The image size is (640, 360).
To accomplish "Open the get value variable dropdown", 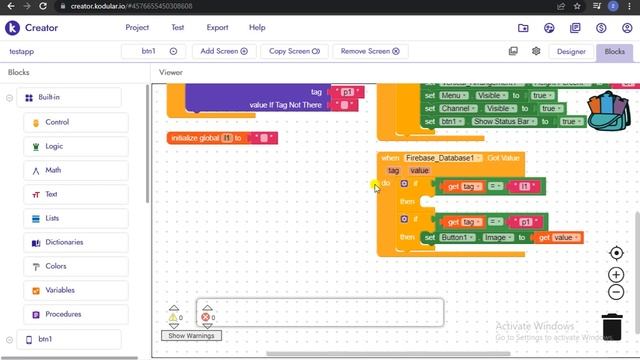I will (x=566, y=238).
